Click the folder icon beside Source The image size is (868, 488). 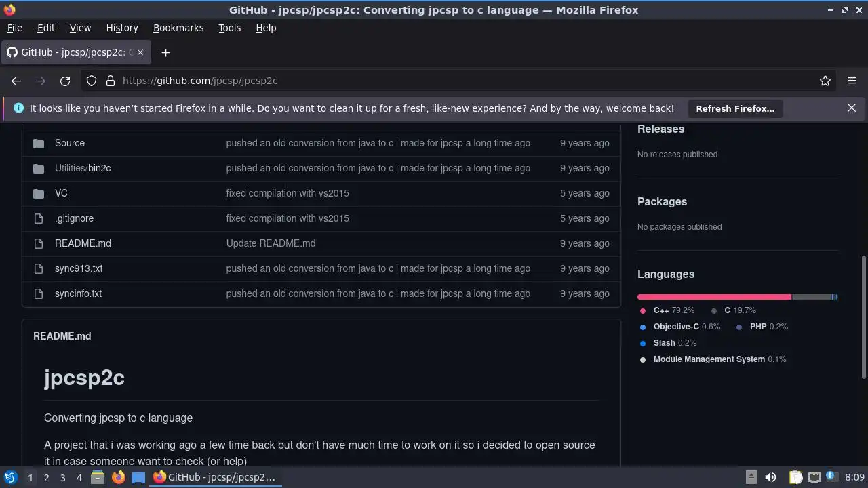[39, 143]
